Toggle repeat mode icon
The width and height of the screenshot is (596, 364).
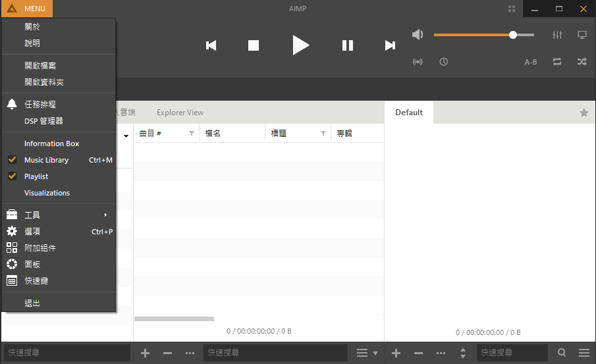tap(557, 62)
